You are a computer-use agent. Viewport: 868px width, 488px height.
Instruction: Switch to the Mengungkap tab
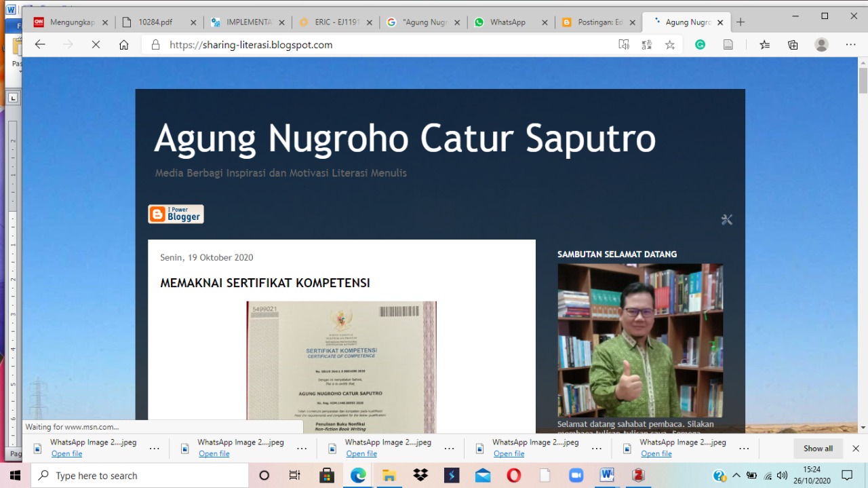pos(73,22)
